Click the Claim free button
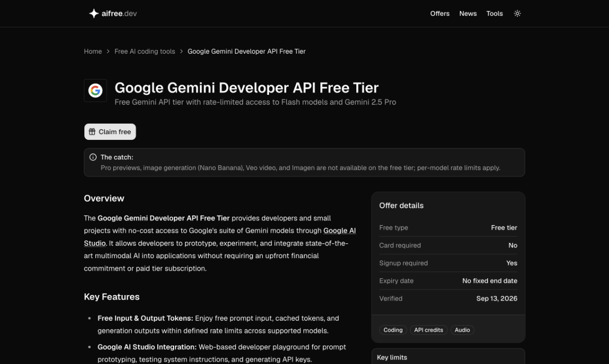This screenshot has height=364, width=609. [110, 132]
